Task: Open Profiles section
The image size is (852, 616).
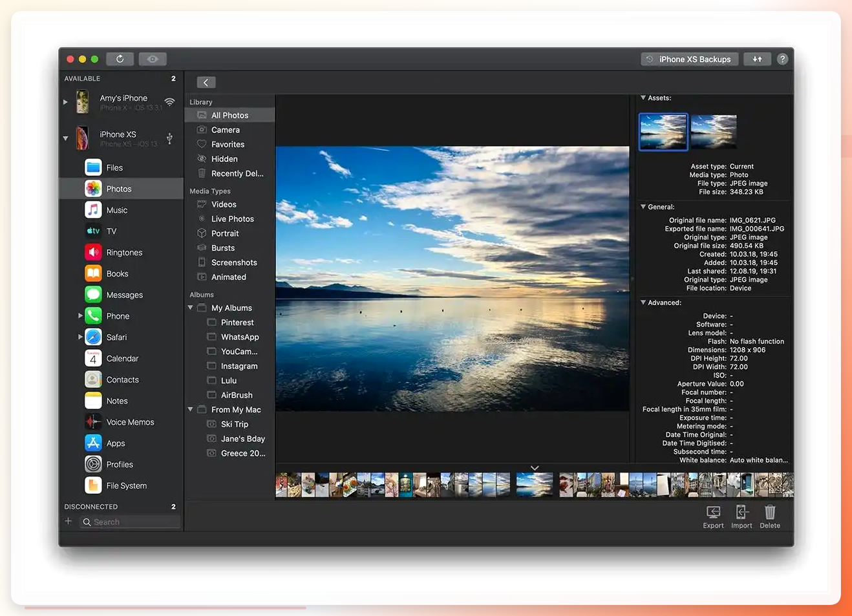Action: 122,464
